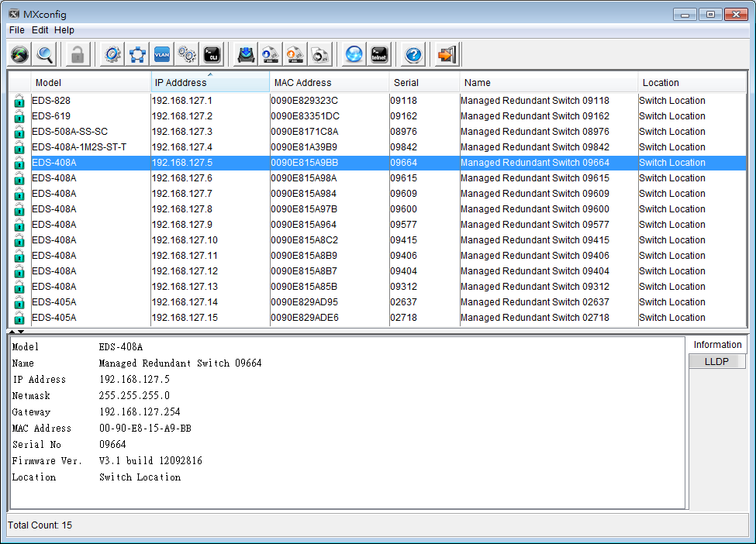Switch to the Information tab
The image size is (756, 544).
click(717, 345)
